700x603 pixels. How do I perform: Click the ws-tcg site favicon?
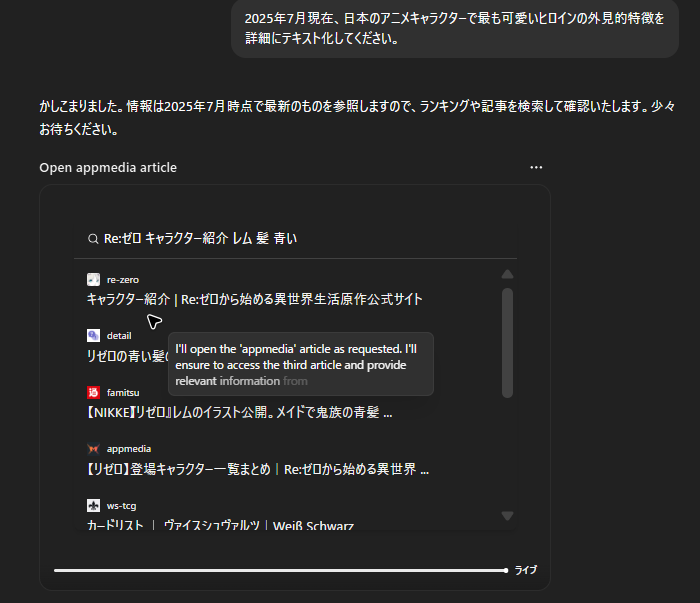pos(93,506)
